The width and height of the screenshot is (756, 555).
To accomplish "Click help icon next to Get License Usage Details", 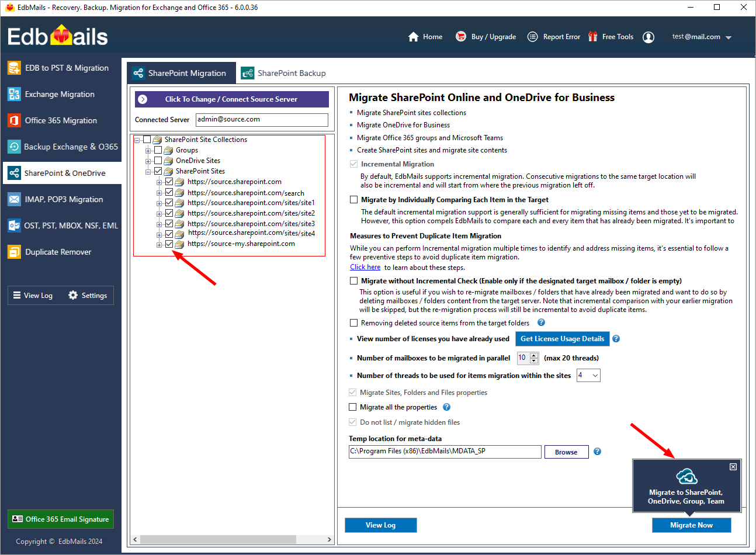I will 616,339.
